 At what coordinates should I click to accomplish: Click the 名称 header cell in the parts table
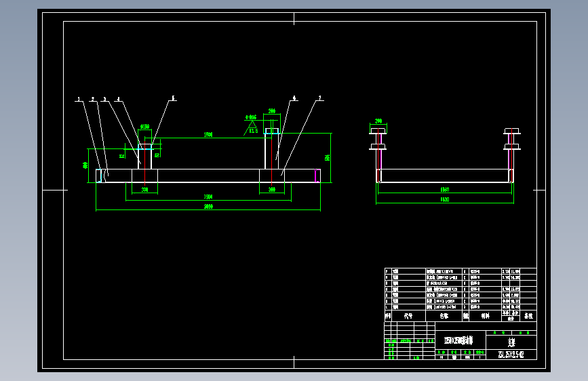[x=444, y=316]
